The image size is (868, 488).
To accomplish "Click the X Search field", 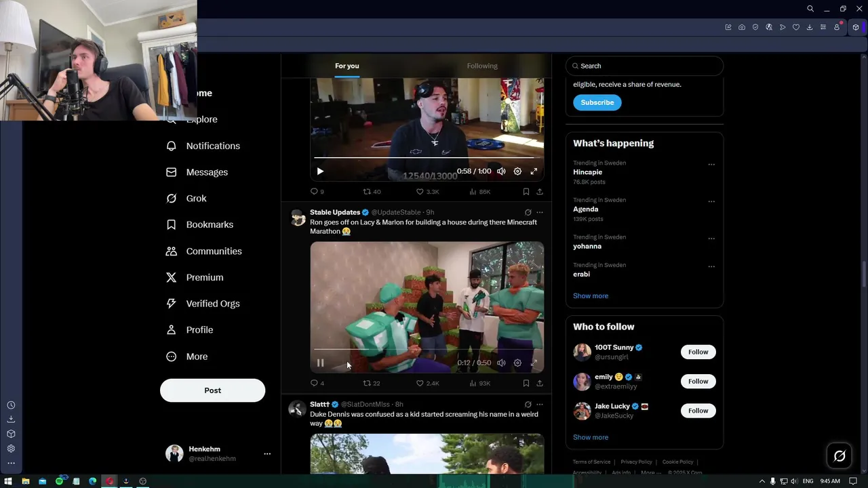I will pos(644,66).
